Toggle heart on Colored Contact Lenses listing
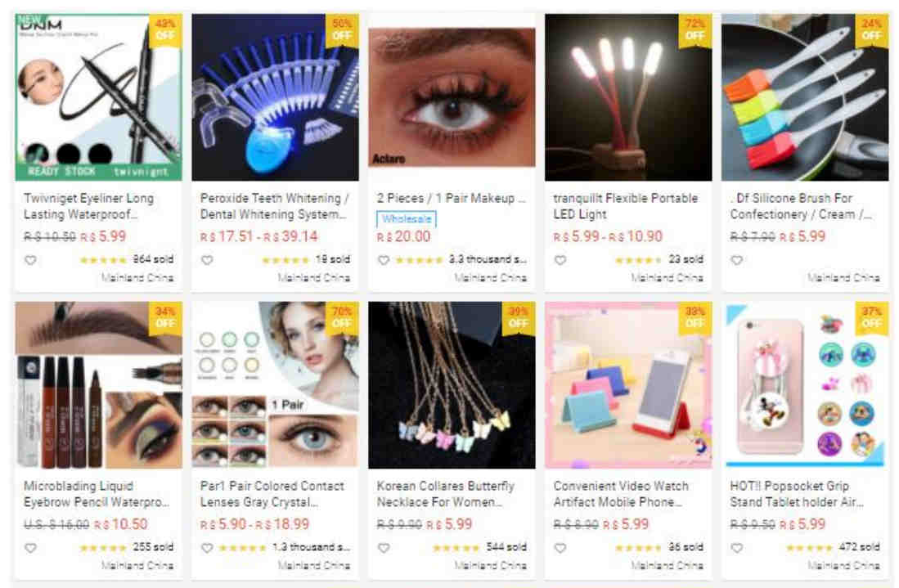Image resolution: width=899 pixels, height=588 pixels. pos(207,548)
